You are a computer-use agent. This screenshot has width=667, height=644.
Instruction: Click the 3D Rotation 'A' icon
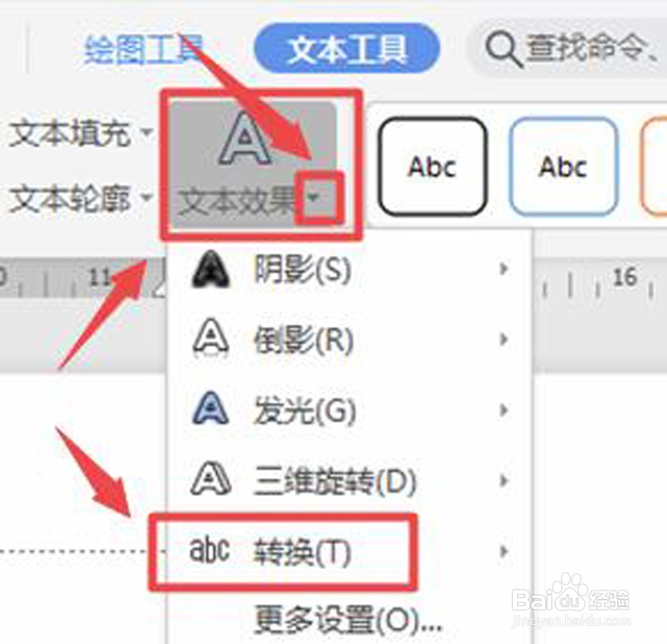click(x=211, y=479)
